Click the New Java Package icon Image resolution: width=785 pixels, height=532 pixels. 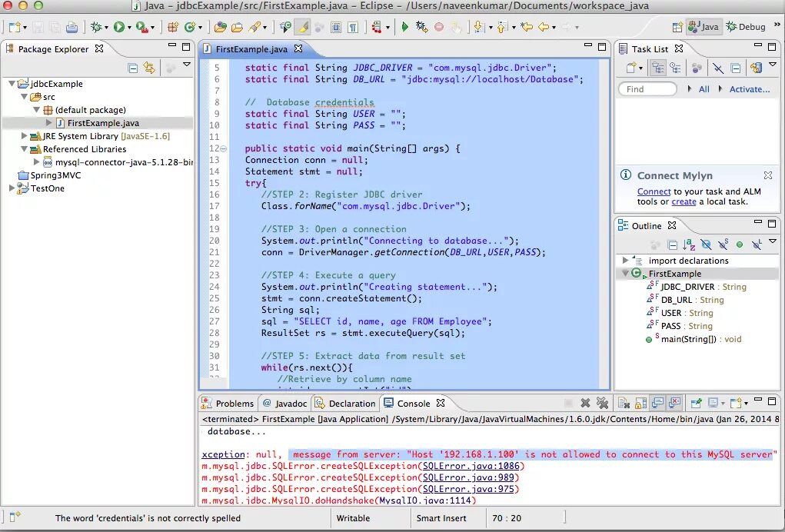(x=173, y=27)
